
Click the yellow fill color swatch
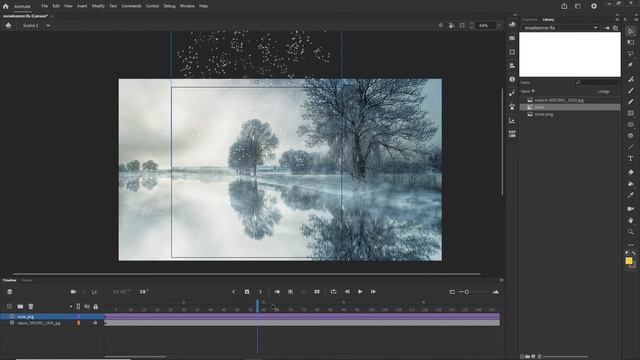(x=629, y=260)
